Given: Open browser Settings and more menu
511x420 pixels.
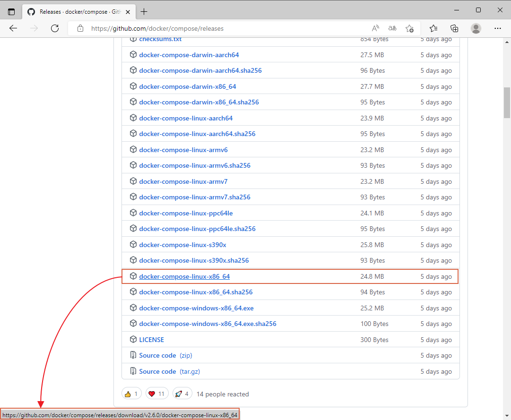Looking at the screenshot, I should (498, 28).
